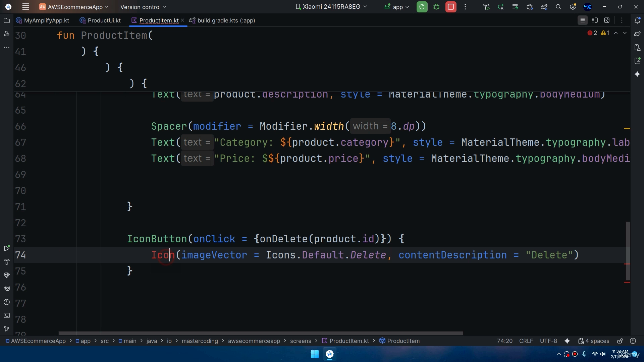Expand AWSEcommerceApp project dropdown

[x=74, y=7]
